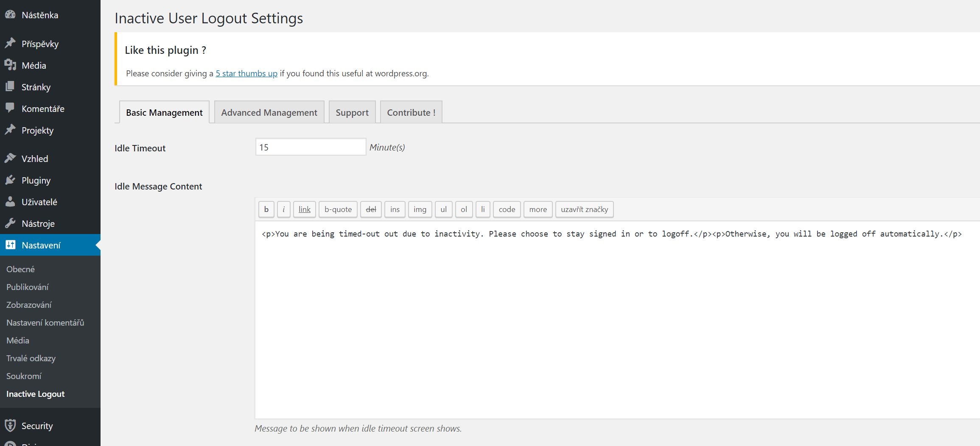Image resolution: width=980 pixels, height=446 pixels.
Task: Insert a link with quicktag button
Action: pos(305,209)
